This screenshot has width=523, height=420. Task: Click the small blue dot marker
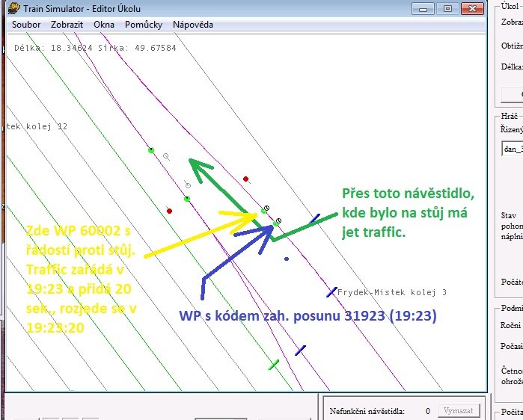[x=287, y=259]
